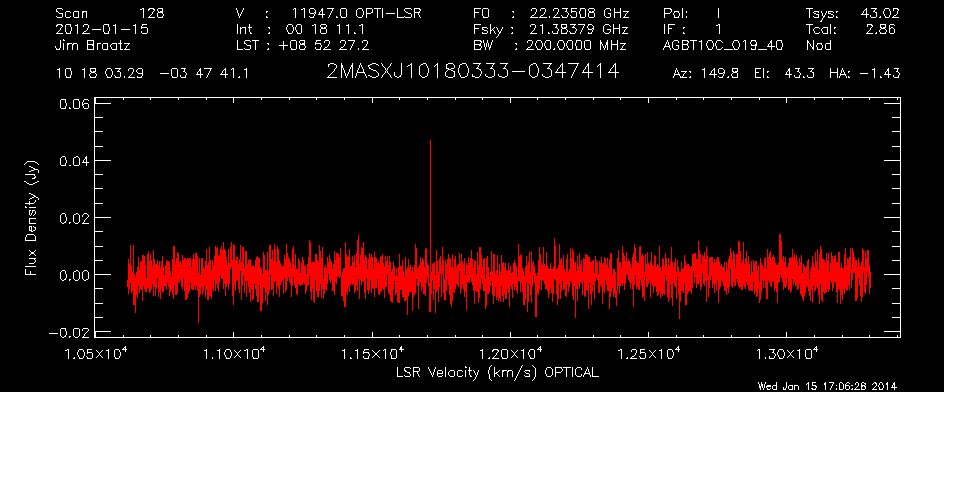This screenshot has height=490, width=962.
Task: Click azimuth value Az: 149.8
Action: (x=706, y=74)
